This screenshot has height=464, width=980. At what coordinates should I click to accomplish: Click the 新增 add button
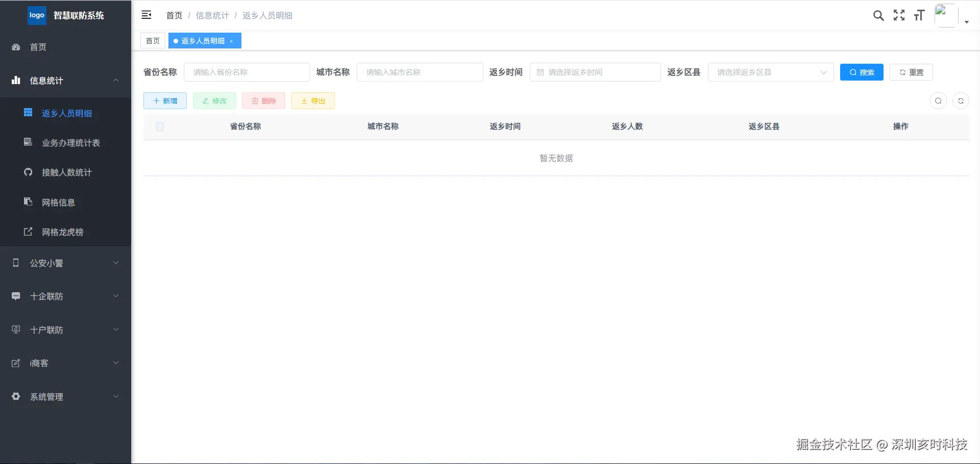pyautogui.click(x=165, y=101)
